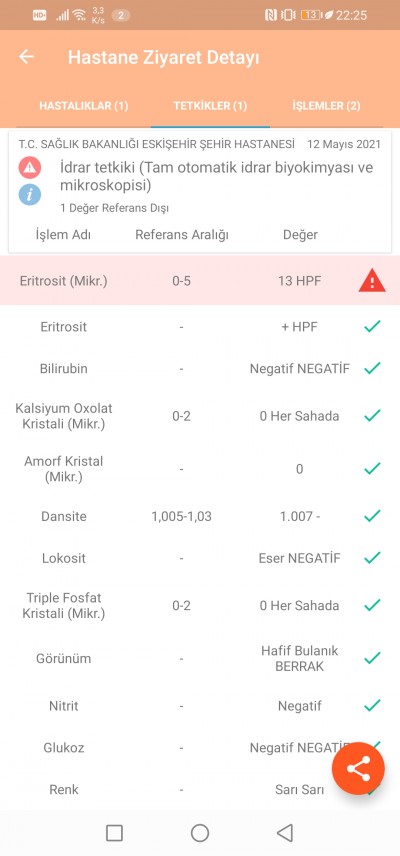Screen dimensions: 400x856
Task: Tap the blue info circle icon
Action: coord(29,194)
